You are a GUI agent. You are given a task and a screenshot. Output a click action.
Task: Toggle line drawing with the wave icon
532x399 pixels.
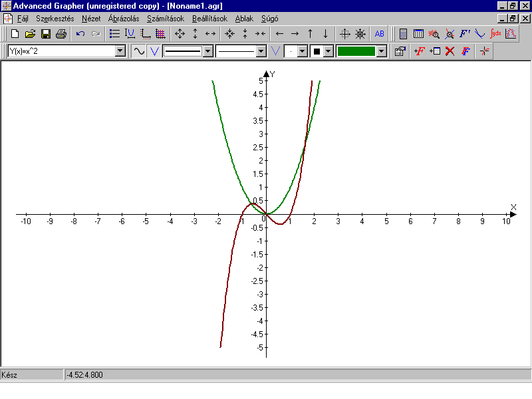click(139, 51)
